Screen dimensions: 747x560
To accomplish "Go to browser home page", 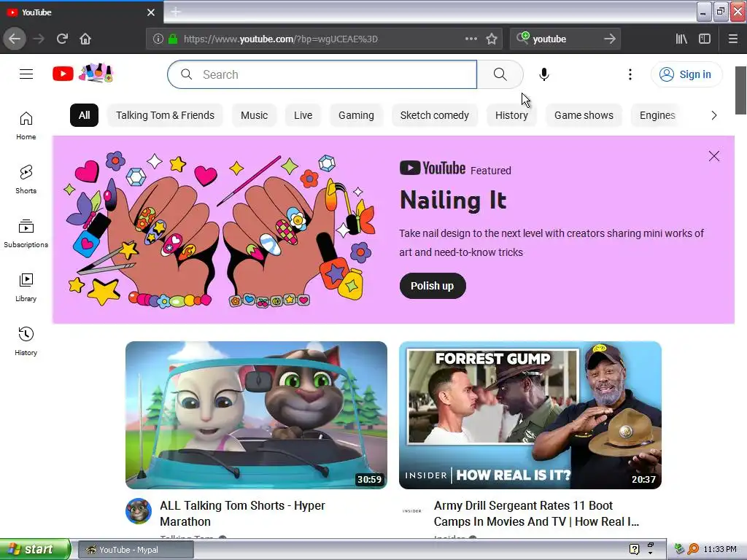I will click(x=85, y=39).
